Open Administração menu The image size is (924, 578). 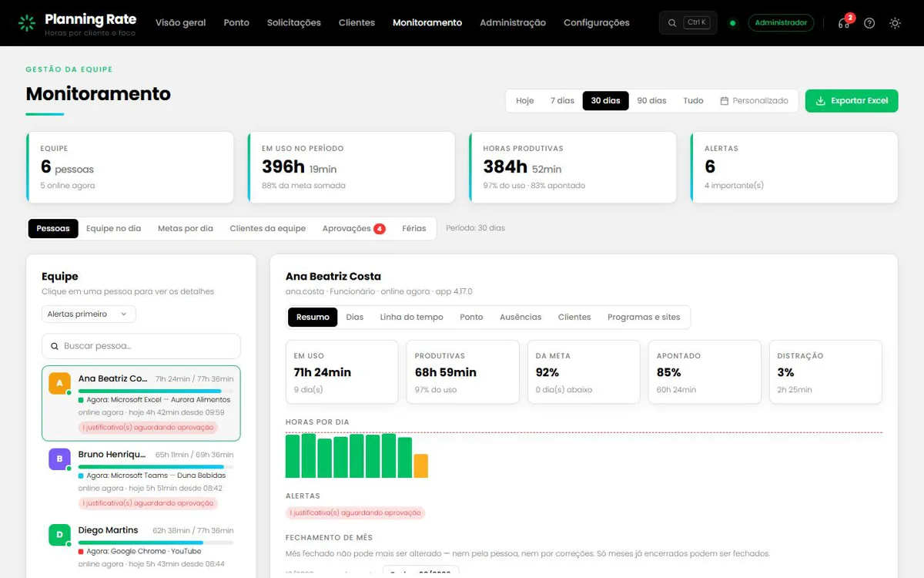(x=513, y=23)
